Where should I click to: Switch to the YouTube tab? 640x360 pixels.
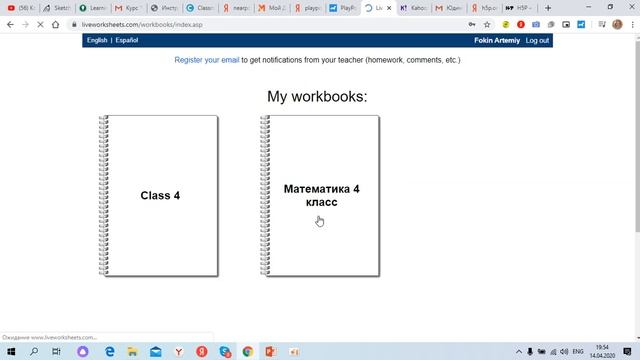pos(21,8)
